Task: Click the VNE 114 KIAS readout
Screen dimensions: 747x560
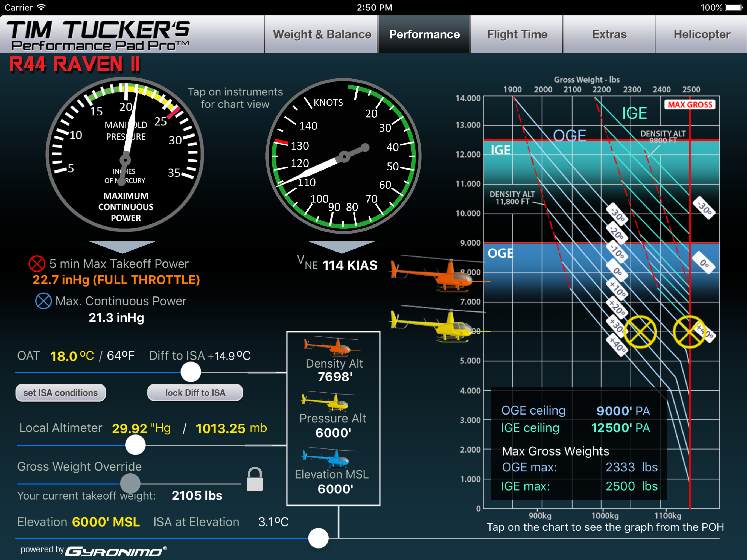Action: pyautogui.click(x=337, y=263)
